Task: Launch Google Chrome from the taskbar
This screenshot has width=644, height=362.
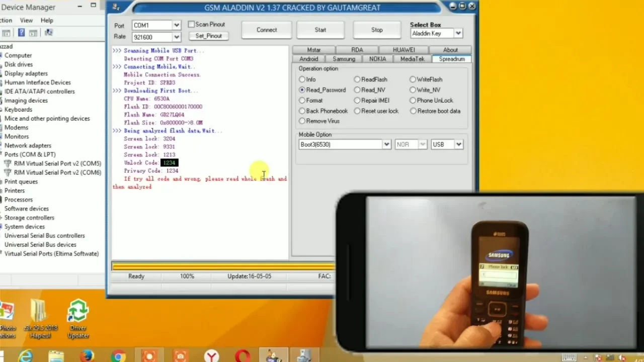Action: 118,356
